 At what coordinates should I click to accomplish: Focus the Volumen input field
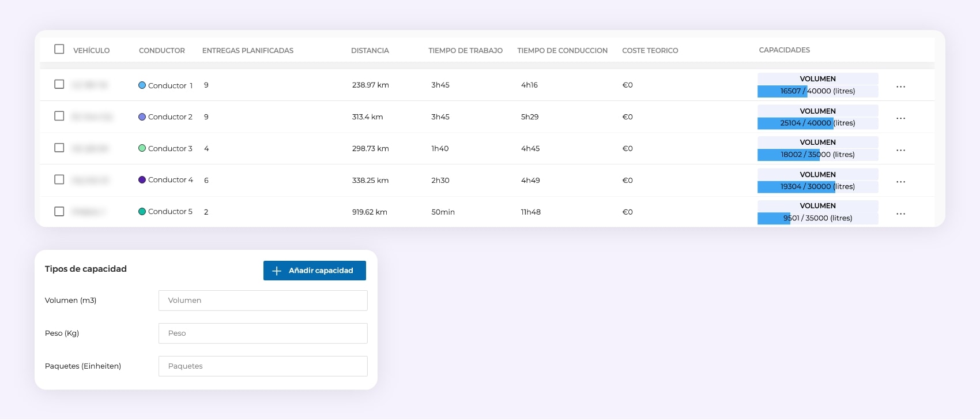click(263, 301)
